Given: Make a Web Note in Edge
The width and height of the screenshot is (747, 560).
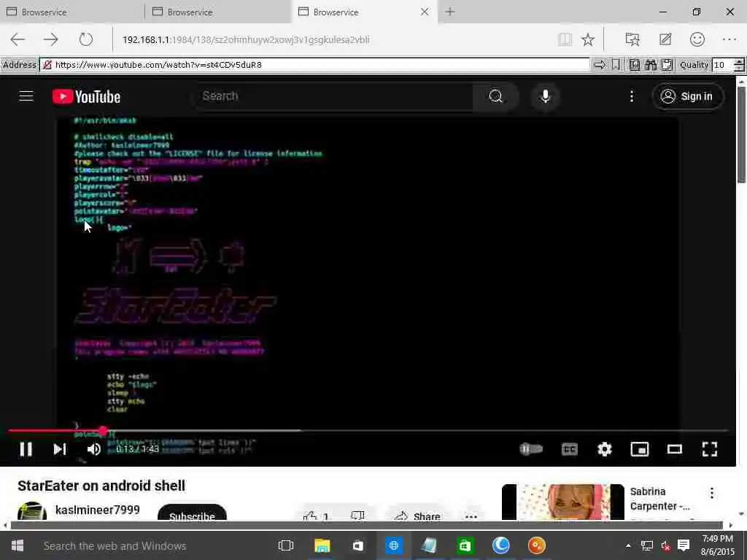Looking at the screenshot, I should [x=665, y=39].
